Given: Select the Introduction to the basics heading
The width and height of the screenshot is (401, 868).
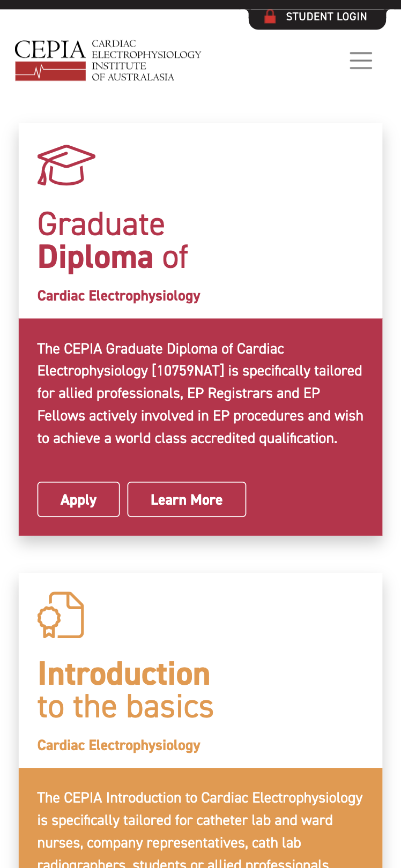Looking at the screenshot, I should tap(125, 690).
